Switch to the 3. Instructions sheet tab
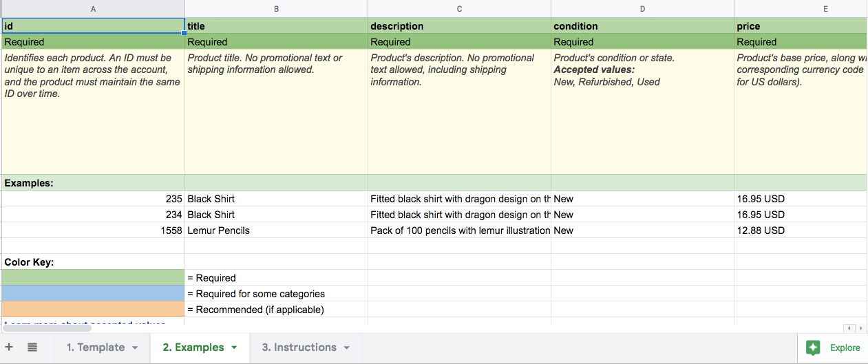The image size is (868, 364). 299,347
